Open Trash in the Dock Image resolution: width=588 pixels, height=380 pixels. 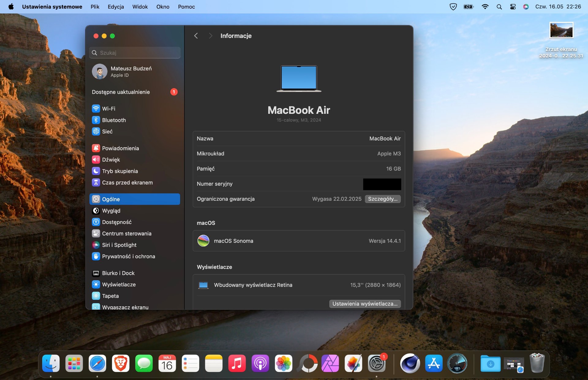click(x=537, y=363)
